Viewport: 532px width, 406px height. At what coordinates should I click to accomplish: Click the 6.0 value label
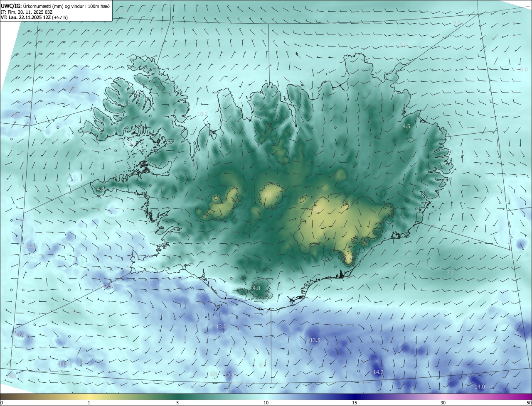pos(127,103)
